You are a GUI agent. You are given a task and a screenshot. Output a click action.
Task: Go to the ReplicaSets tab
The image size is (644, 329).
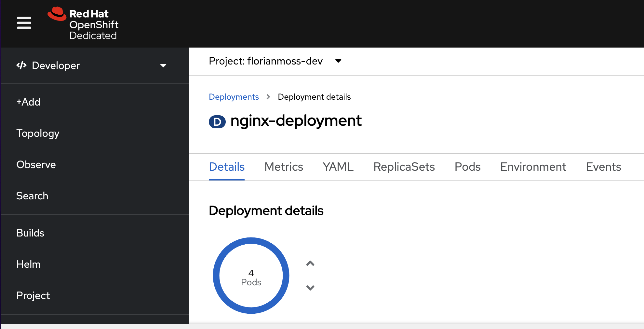pos(404,167)
